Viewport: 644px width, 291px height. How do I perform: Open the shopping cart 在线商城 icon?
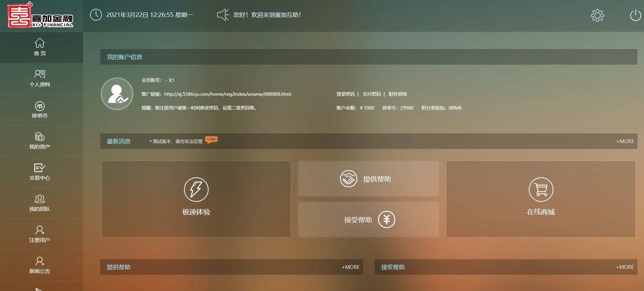[541, 189]
